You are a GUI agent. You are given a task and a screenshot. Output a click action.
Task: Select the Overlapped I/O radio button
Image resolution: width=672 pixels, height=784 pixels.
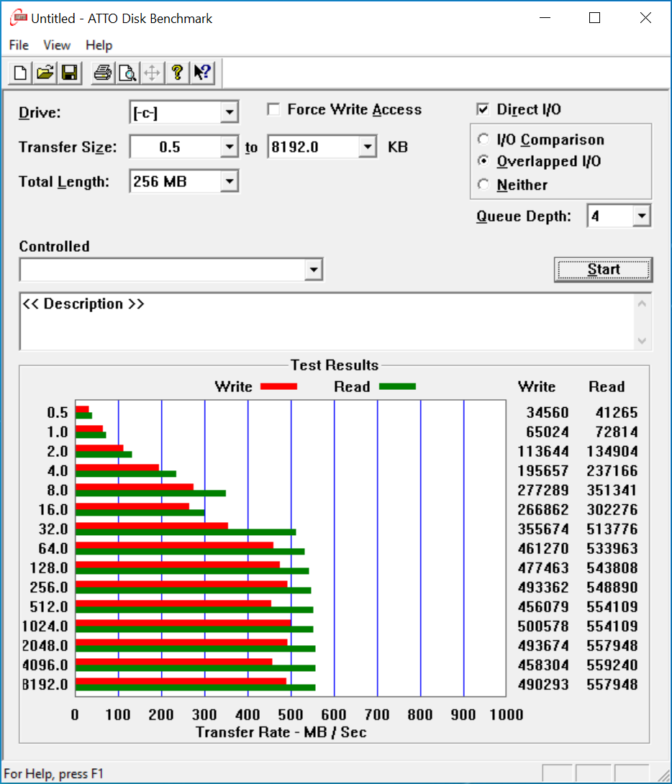point(483,161)
